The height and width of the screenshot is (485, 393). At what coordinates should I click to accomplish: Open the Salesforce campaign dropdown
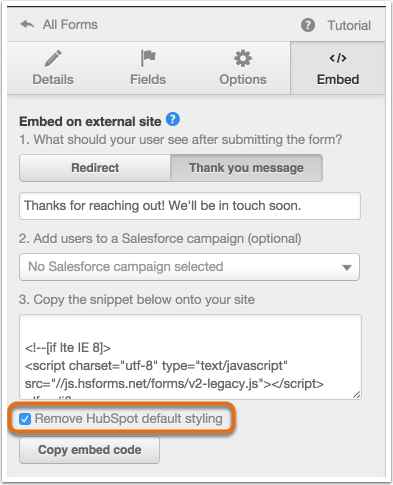click(x=189, y=267)
